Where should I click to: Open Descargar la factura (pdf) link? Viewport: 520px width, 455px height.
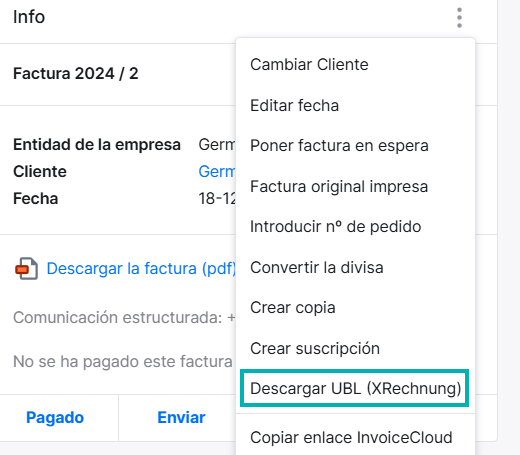point(141,269)
